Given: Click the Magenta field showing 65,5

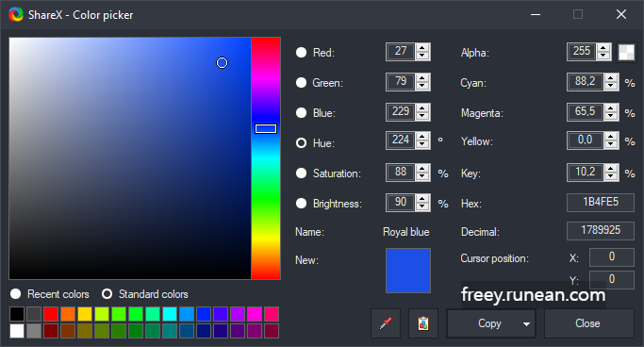Looking at the screenshot, I should point(586,111).
